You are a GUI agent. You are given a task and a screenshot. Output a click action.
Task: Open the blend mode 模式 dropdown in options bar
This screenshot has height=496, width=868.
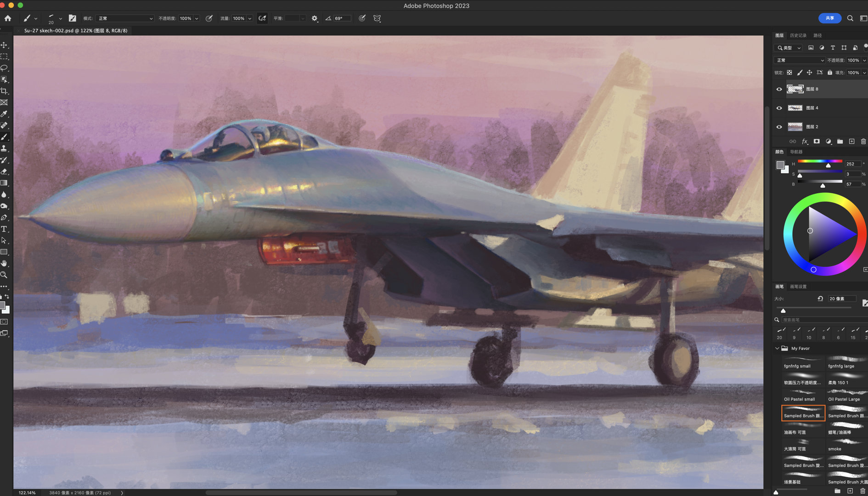125,18
